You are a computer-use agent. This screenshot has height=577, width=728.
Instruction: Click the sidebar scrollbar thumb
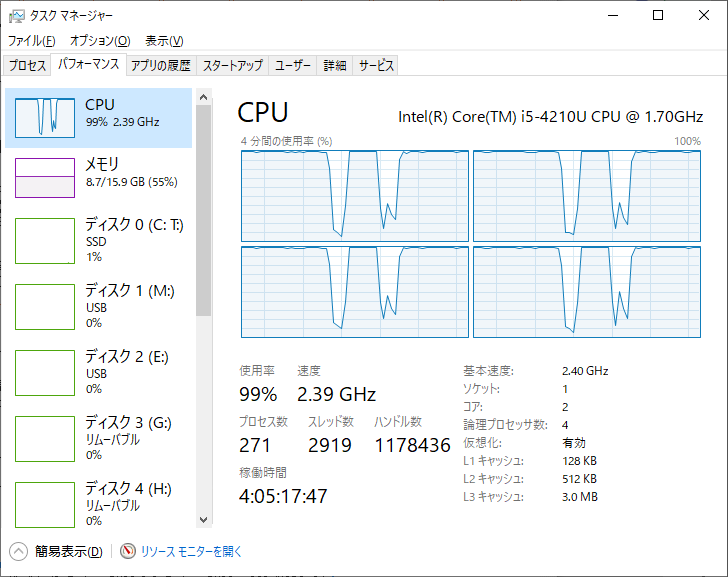point(203,210)
